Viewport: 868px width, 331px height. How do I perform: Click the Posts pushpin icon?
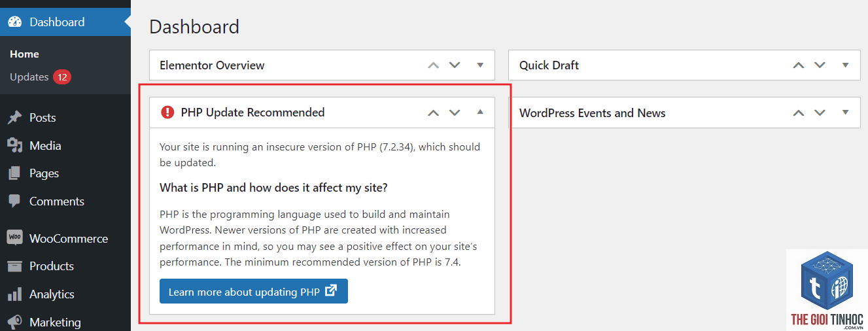coord(14,118)
